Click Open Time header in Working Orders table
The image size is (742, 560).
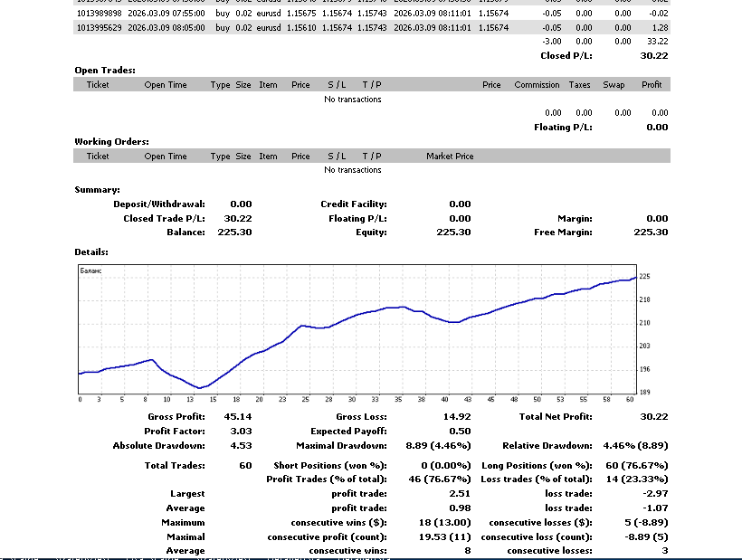tap(166, 157)
